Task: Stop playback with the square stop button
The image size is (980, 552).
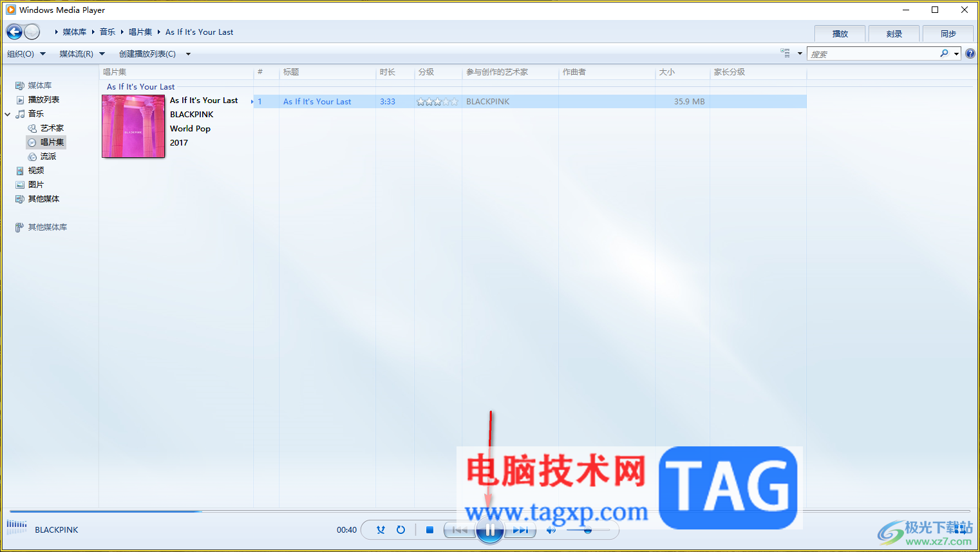Action: click(x=429, y=529)
